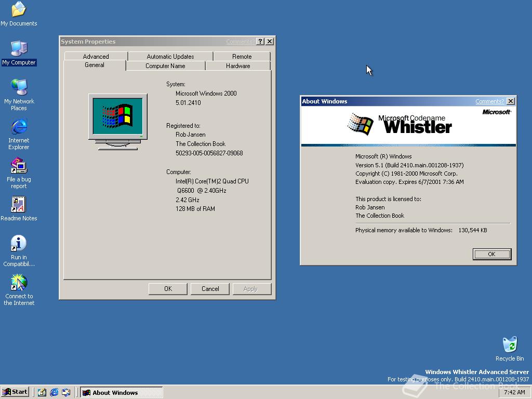Switch to the Hardware tab

pyautogui.click(x=238, y=66)
